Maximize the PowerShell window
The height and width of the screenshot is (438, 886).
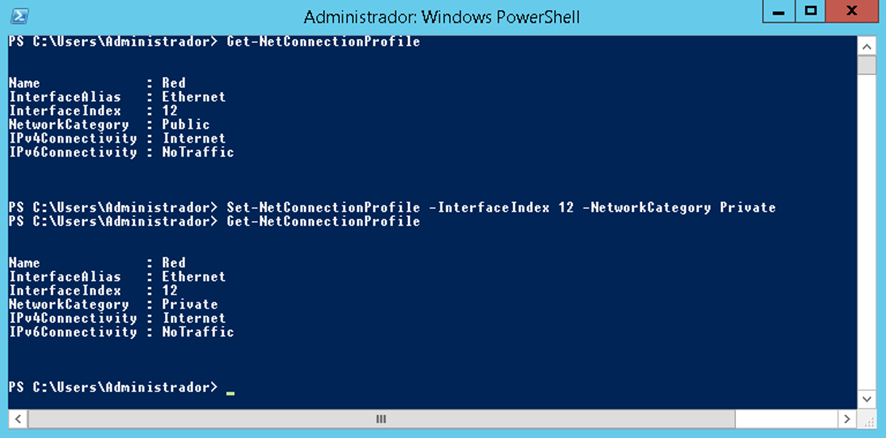[x=811, y=12]
